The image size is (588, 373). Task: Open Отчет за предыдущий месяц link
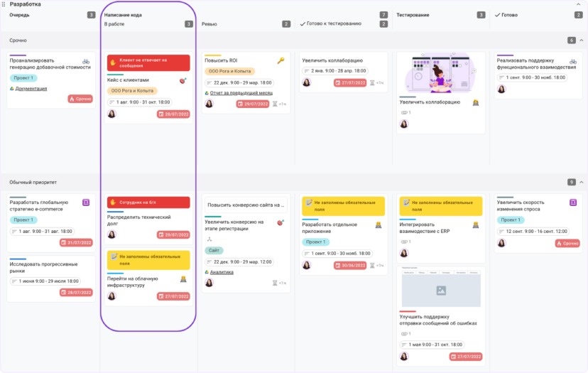point(241,92)
